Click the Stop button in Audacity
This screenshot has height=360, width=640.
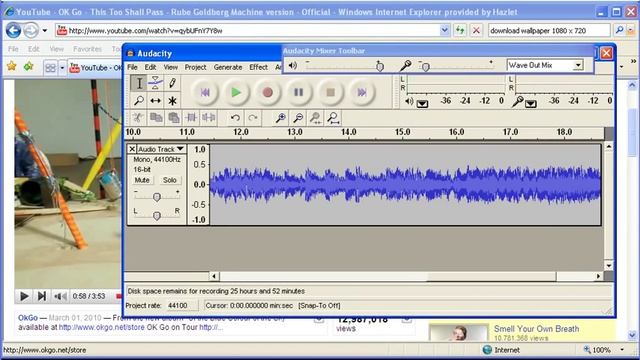330,93
